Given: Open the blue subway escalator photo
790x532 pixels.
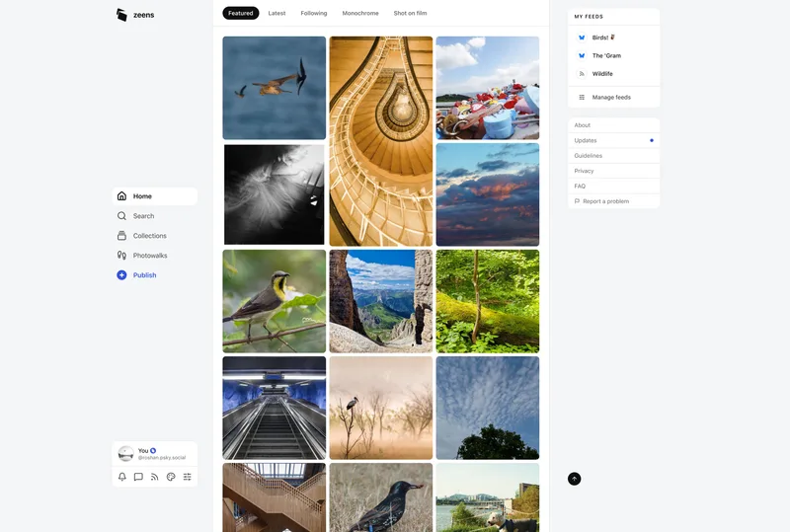Looking at the screenshot, I should pos(275,408).
